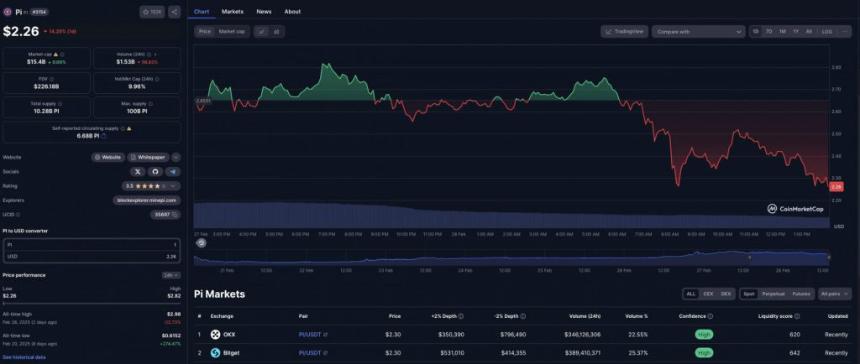Open the Chart tab
The height and width of the screenshot is (364, 860).
point(201,12)
